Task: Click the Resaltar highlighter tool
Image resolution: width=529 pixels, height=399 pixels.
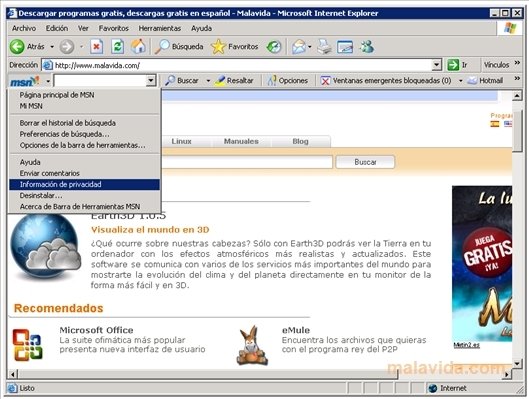Action: [234, 81]
